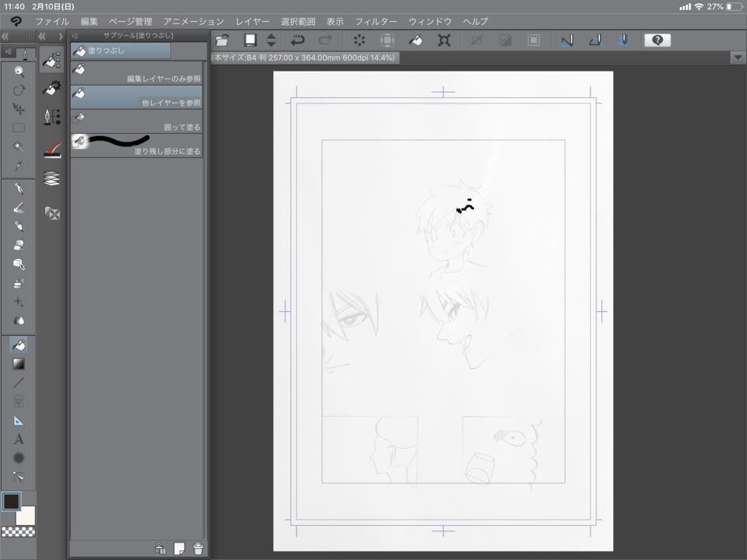747x560 pixels.
Task: Expand the canvas tab dropdown arrow
Action: [x=737, y=58]
